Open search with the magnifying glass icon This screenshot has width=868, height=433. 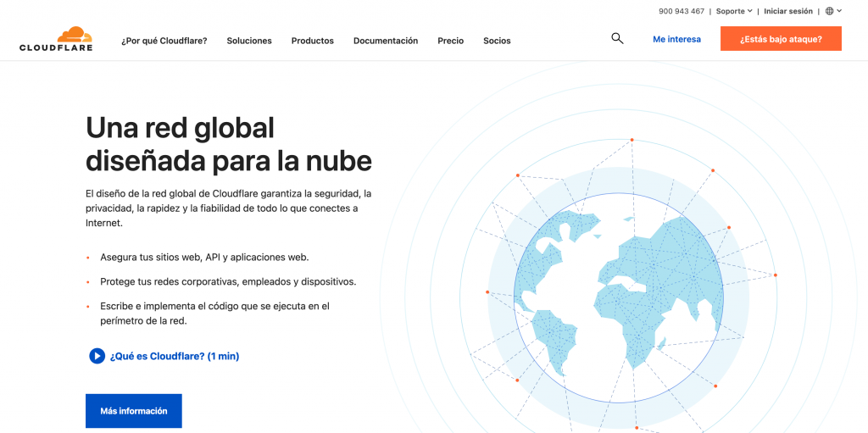point(617,38)
